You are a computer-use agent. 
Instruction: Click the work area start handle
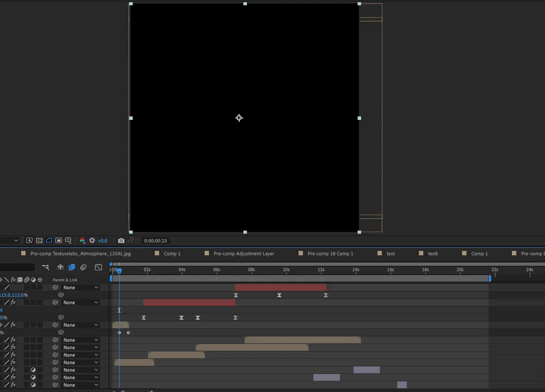[x=111, y=279]
